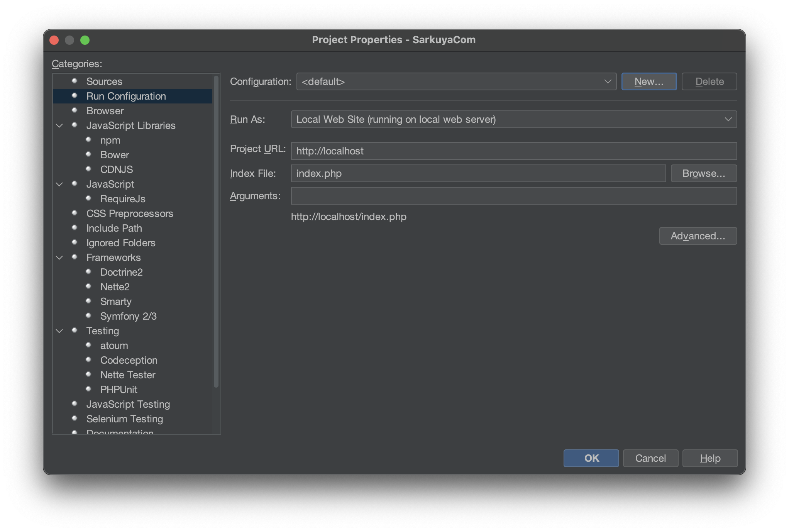Click the http://localhost/index.php preview text
Screen dimensions: 789x532
tap(349, 217)
